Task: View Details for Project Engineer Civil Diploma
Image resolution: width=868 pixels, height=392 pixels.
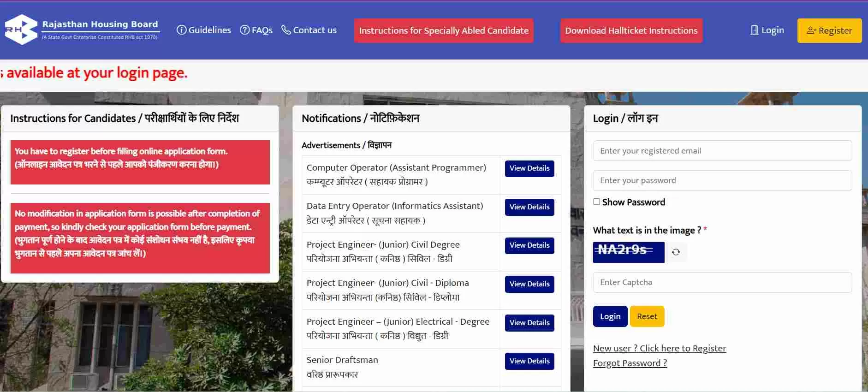Action: (529, 284)
